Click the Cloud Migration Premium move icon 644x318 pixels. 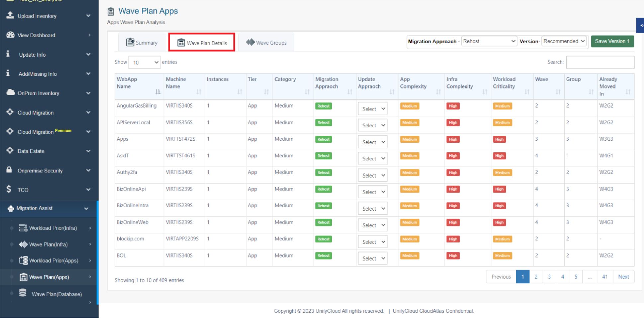click(x=10, y=131)
